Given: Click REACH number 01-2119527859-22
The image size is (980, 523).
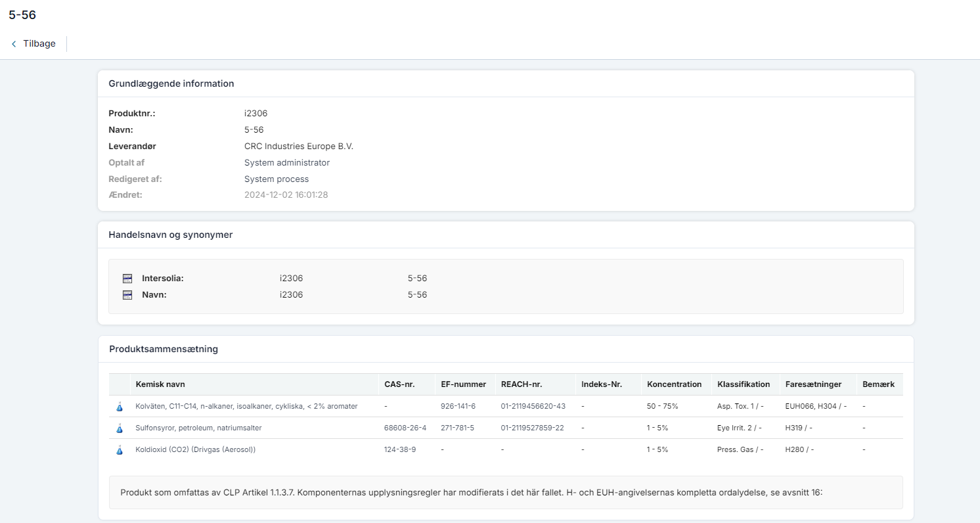Looking at the screenshot, I should click(532, 428).
